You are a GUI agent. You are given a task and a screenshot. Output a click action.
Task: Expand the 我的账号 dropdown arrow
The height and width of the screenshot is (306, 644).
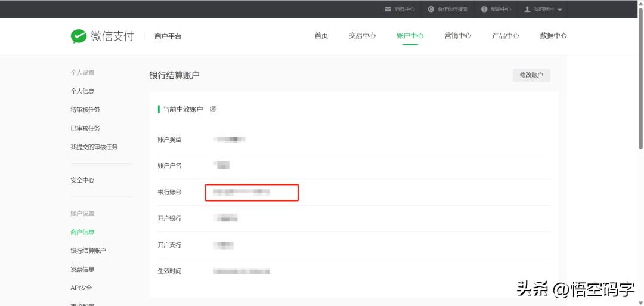(x=560, y=10)
